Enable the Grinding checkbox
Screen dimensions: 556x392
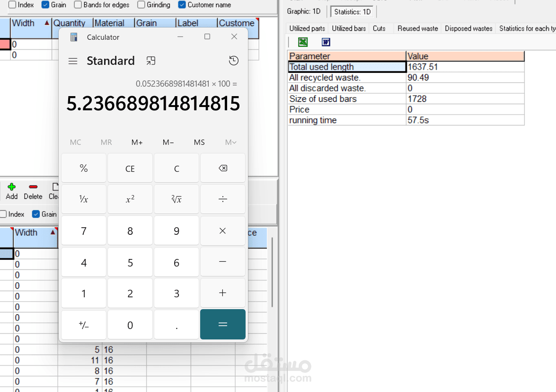[141, 5]
